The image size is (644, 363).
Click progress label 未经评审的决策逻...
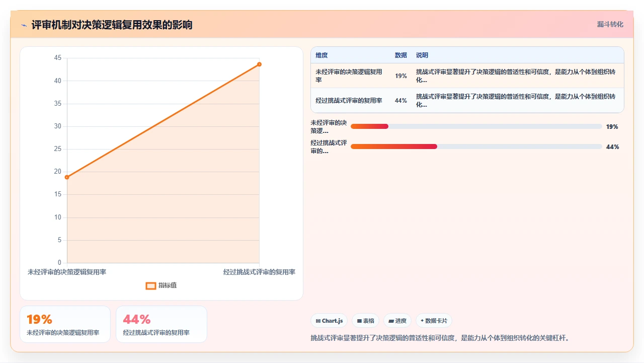click(329, 126)
